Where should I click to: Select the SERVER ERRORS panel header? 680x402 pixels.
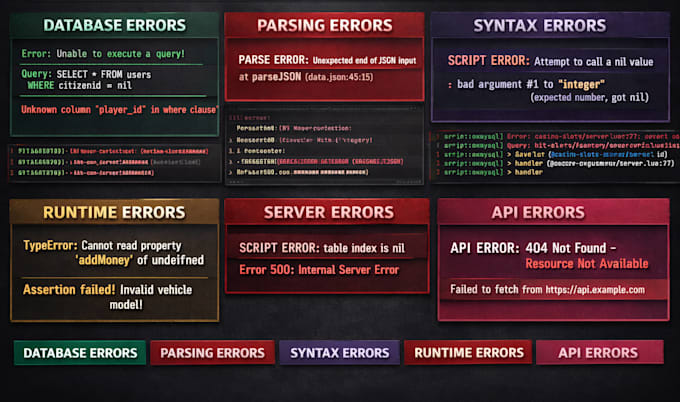coord(328,212)
